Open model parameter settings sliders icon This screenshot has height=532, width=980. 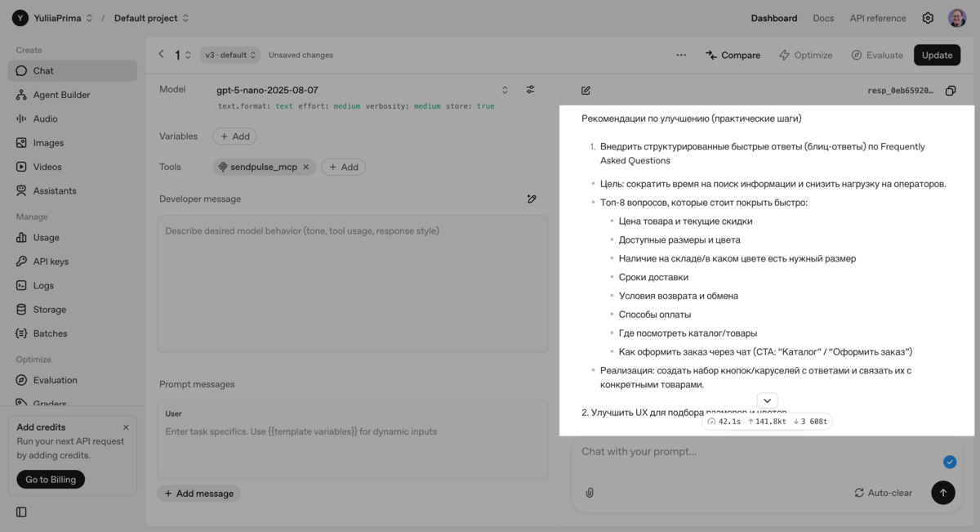click(531, 90)
